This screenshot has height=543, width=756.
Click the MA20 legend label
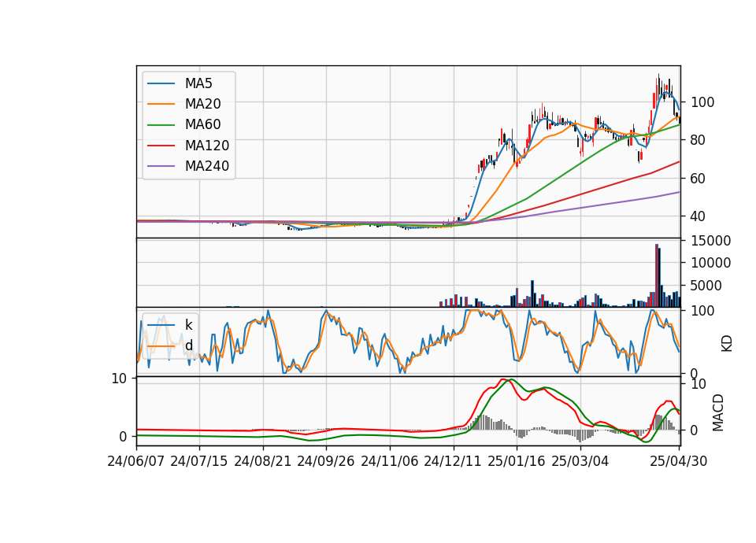point(202,104)
